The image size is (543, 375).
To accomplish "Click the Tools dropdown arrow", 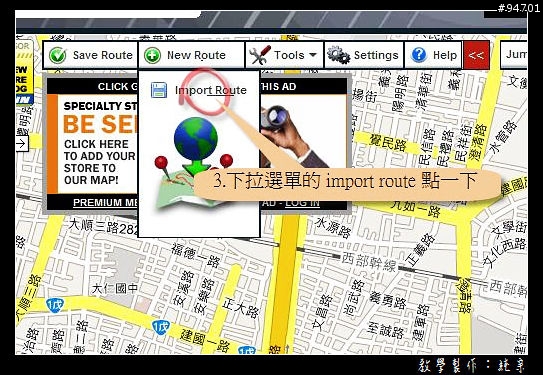I will 313,55.
